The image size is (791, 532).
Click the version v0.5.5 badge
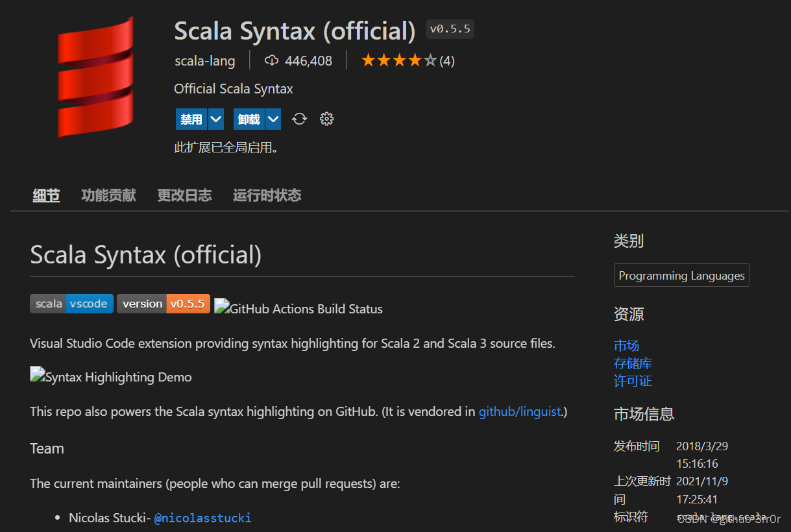pos(163,303)
